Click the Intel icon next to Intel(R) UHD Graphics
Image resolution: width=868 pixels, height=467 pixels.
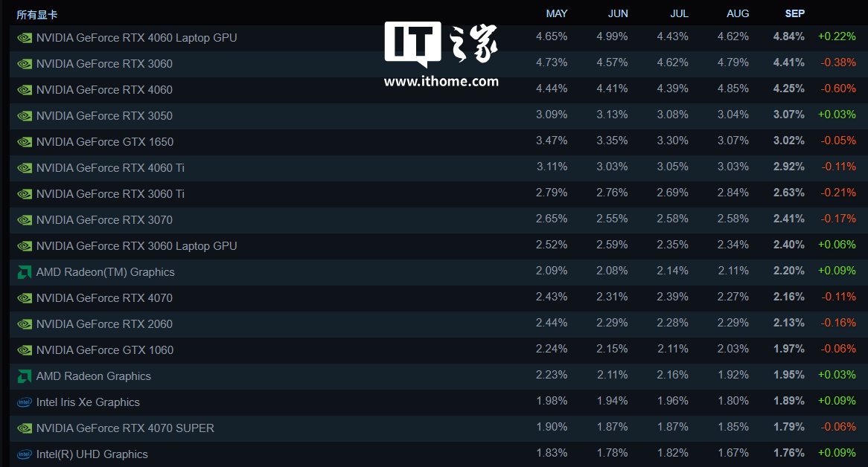25,454
